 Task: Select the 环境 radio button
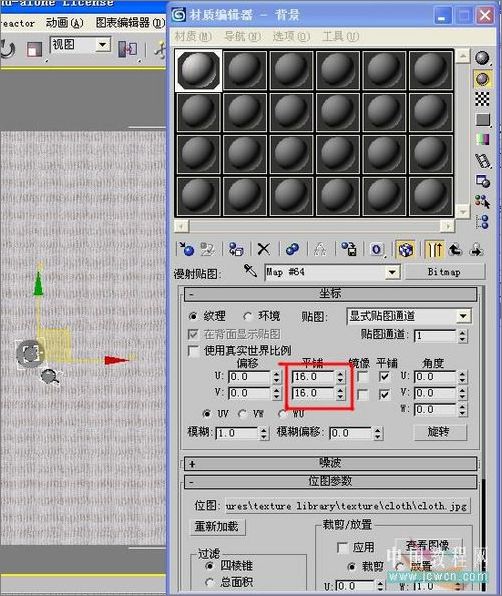248,316
